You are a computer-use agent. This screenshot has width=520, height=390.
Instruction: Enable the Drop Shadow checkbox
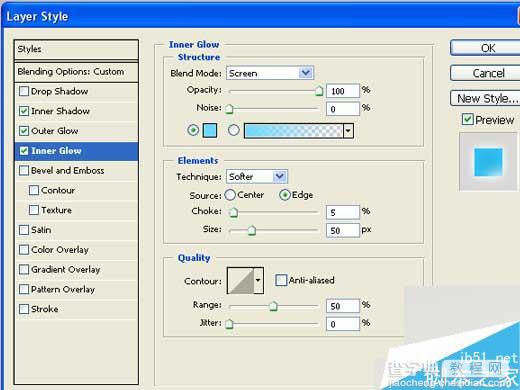pos(24,91)
